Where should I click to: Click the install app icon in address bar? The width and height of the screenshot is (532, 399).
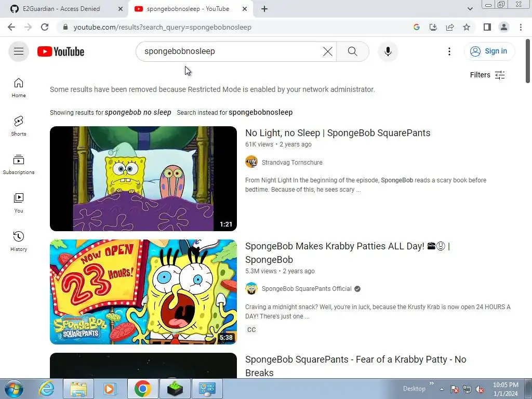[x=433, y=27]
